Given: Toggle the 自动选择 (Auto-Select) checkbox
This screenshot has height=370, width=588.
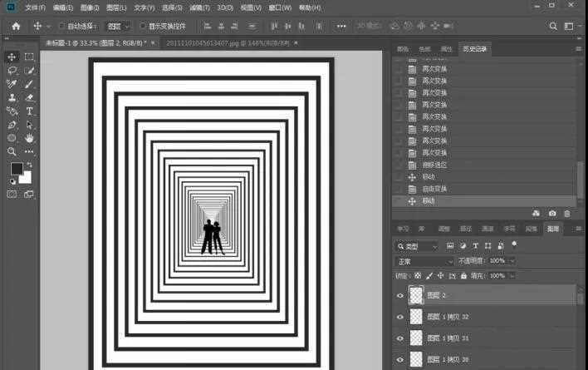Looking at the screenshot, I should coord(62,27).
